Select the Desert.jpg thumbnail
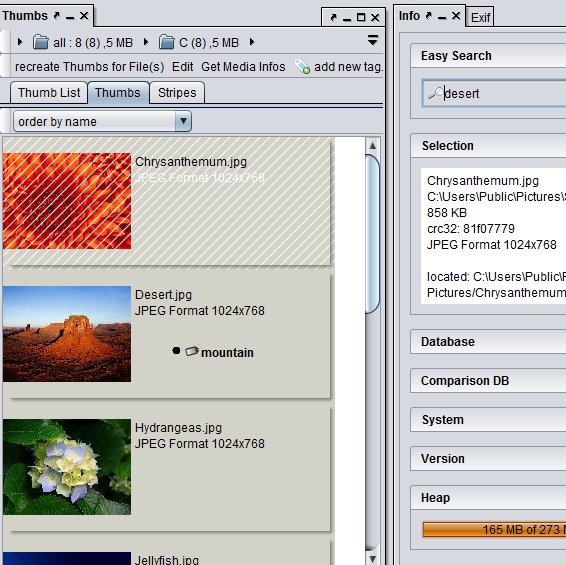 click(67, 334)
